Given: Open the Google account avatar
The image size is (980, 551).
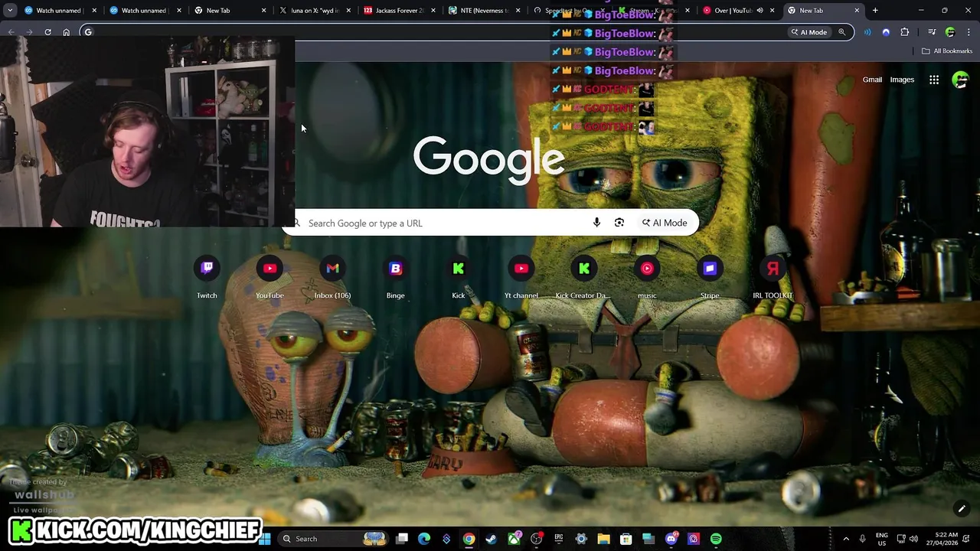Looking at the screenshot, I should (x=960, y=80).
